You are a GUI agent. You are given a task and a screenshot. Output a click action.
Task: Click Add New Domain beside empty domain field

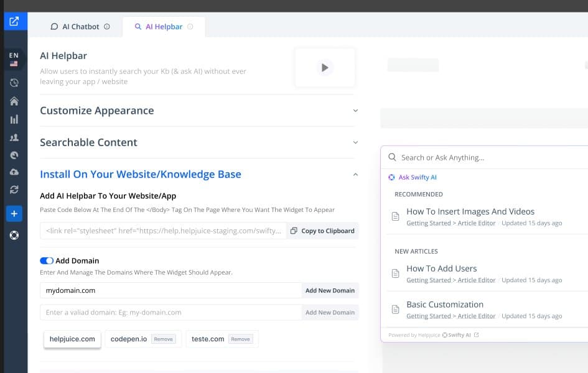point(330,312)
